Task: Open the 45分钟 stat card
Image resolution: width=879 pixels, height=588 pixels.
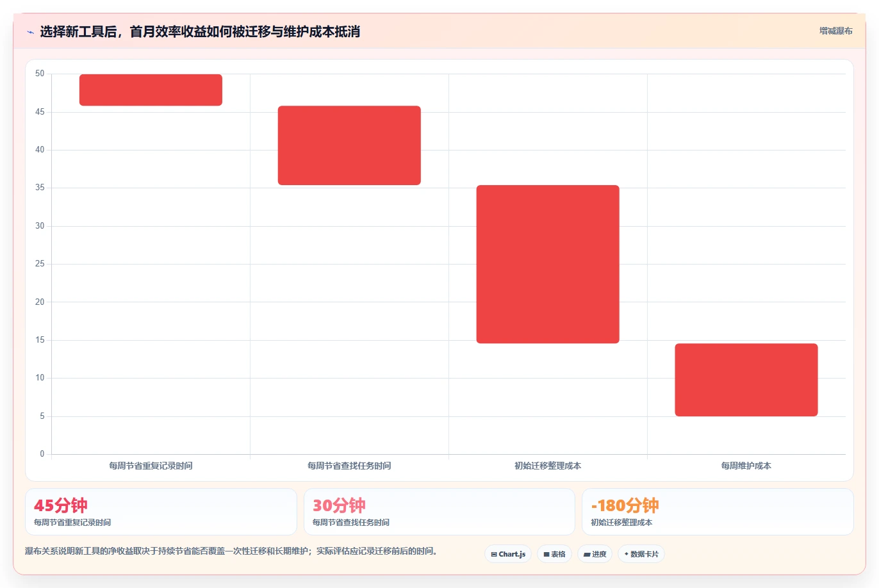Action: coord(161,512)
